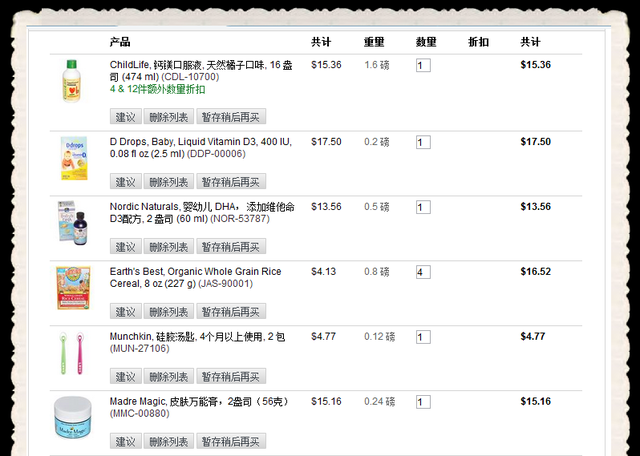Click the Madre Magic jar image
Screen dimensions: 640x456
tap(72, 417)
